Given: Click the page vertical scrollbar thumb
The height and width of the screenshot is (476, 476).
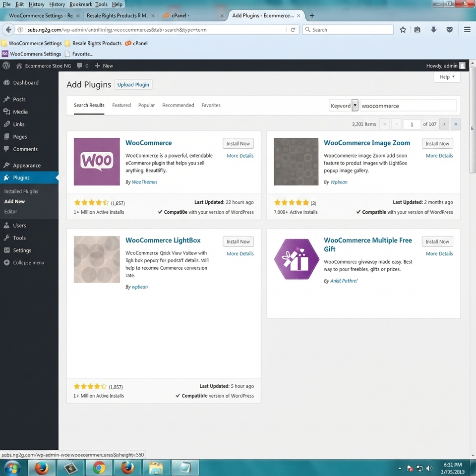Looking at the screenshot, I should click(473, 120).
